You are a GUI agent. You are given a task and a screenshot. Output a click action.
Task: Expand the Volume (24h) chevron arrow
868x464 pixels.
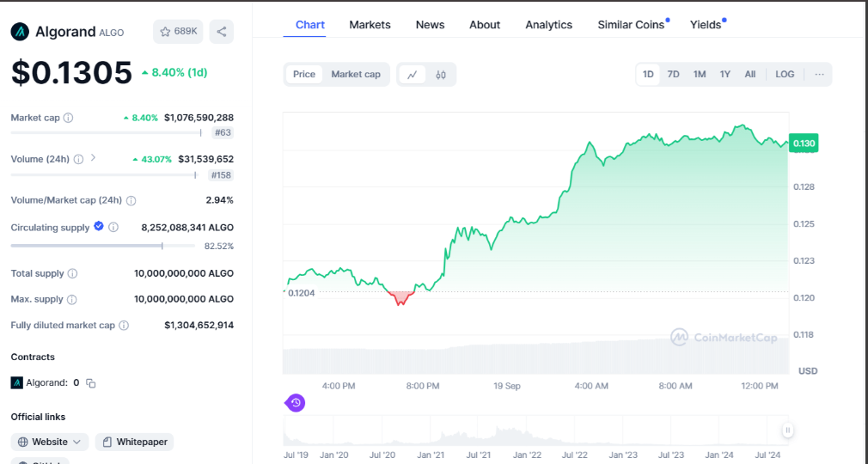[x=93, y=158]
